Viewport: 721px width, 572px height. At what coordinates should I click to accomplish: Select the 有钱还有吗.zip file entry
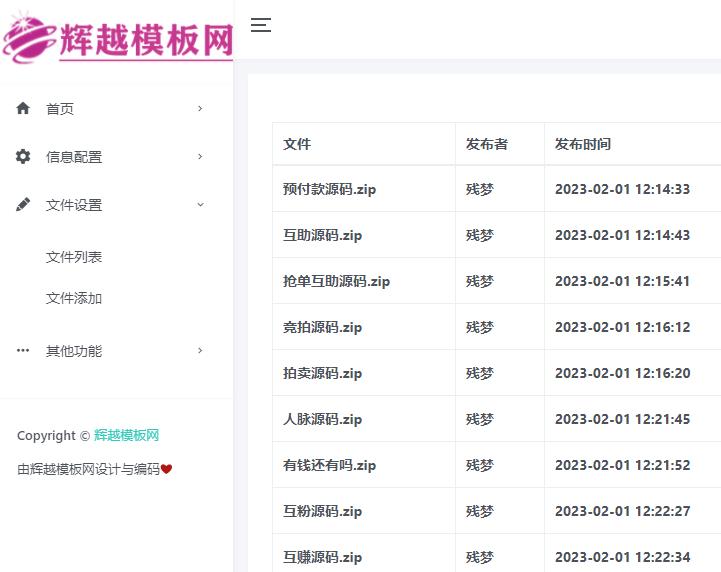pyautogui.click(x=329, y=465)
